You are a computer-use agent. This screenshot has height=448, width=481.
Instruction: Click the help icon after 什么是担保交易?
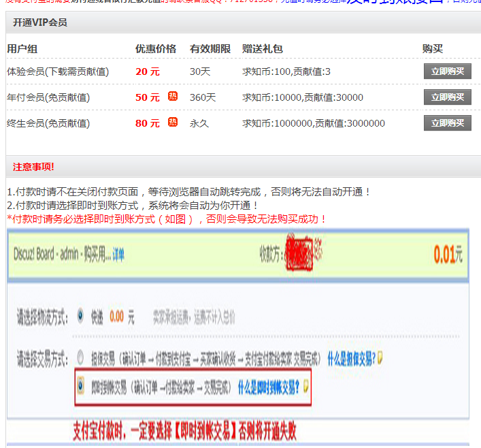click(380, 358)
